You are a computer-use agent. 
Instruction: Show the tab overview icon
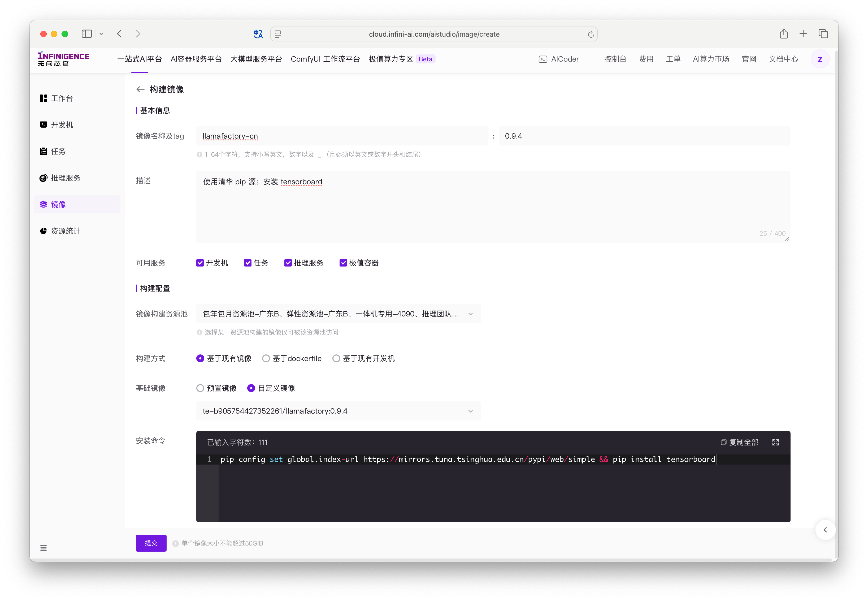tap(823, 34)
